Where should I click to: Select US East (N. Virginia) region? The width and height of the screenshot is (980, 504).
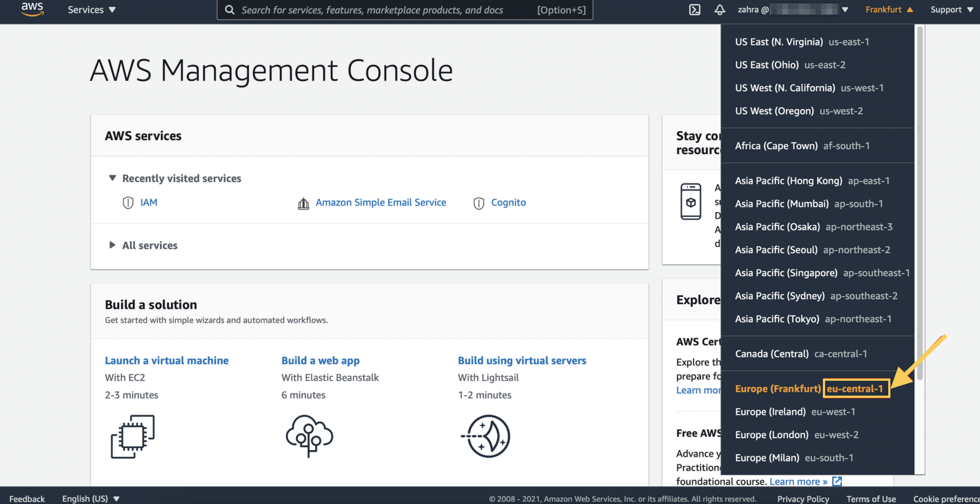(817, 42)
